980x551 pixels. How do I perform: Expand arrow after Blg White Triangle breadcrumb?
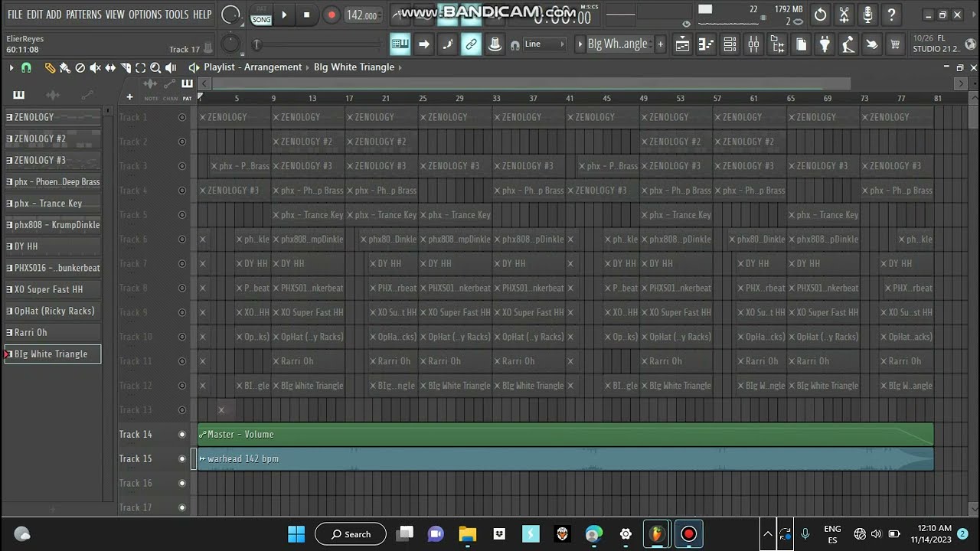pyautogui.click(x=400, y=67)
